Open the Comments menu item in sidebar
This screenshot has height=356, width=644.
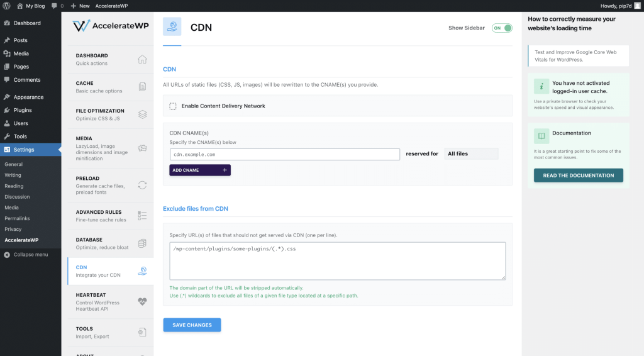[x=30, y=80]
